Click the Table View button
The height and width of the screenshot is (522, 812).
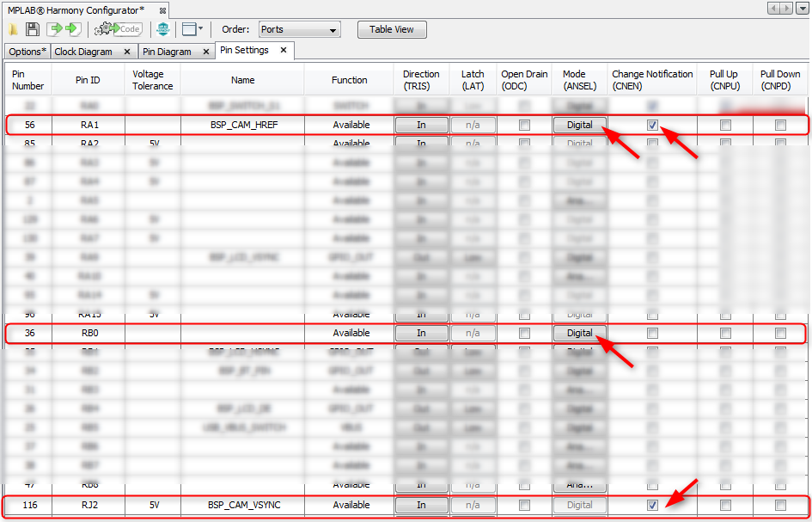point(392,29)
